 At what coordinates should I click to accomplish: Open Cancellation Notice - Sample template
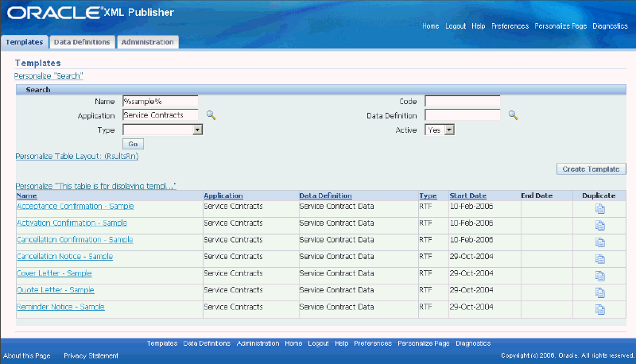64,256
